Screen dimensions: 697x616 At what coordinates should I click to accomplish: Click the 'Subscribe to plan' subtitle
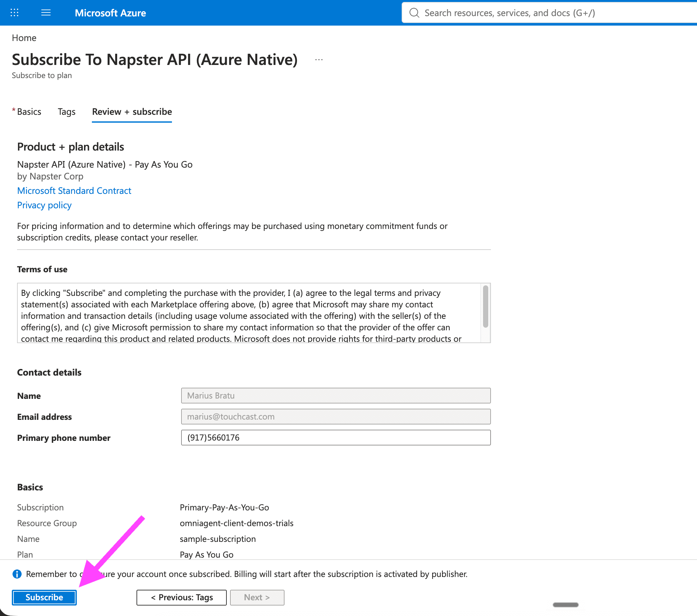coord(42,75)
